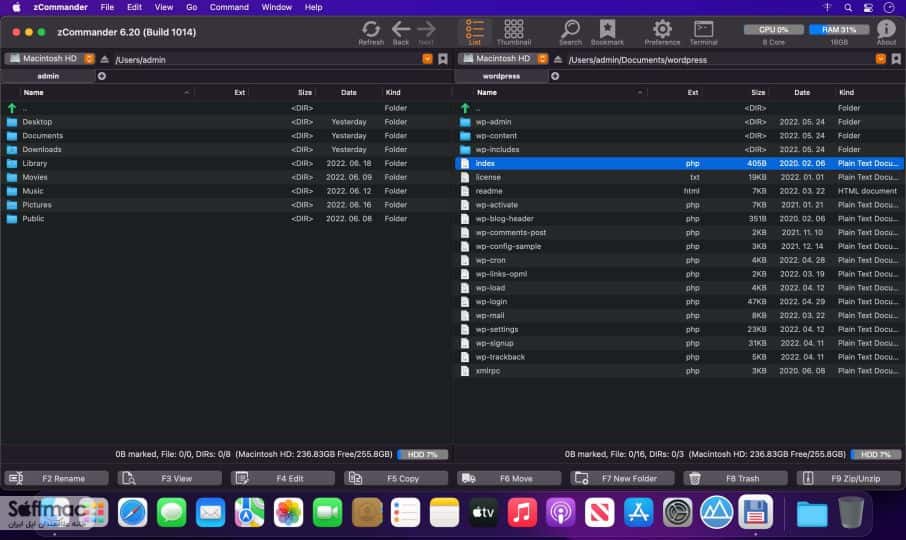This screenshot has height=540, width=906.
Task: Switch to List view mode
Action: click(x=474, y=32)
